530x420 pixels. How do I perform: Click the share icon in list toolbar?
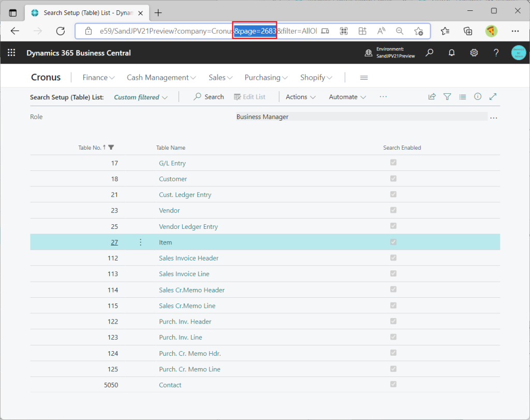point(432,97)
